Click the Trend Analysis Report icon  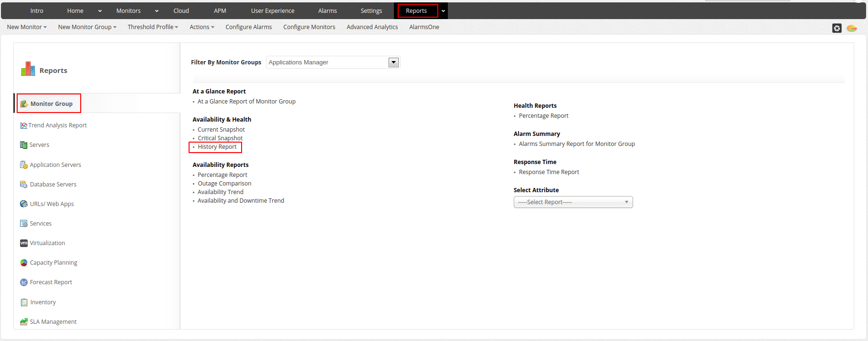tap(23, 125)
